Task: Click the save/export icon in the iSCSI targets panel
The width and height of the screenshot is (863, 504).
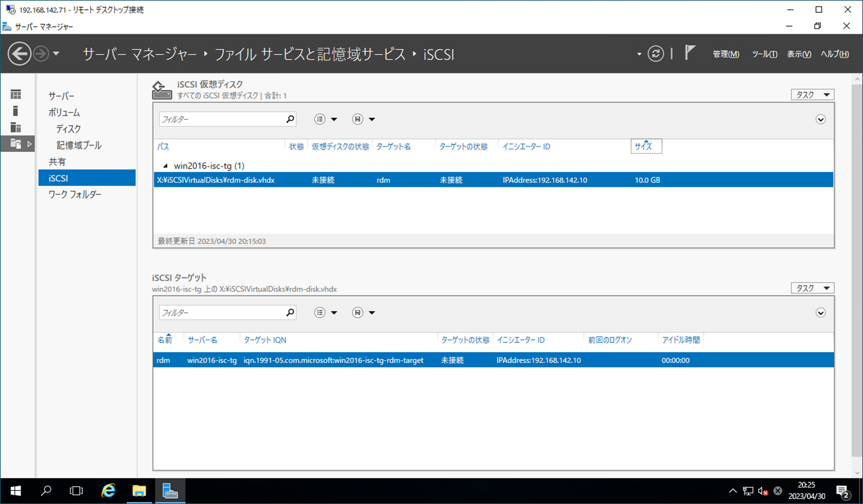Action: pos(358,312)
